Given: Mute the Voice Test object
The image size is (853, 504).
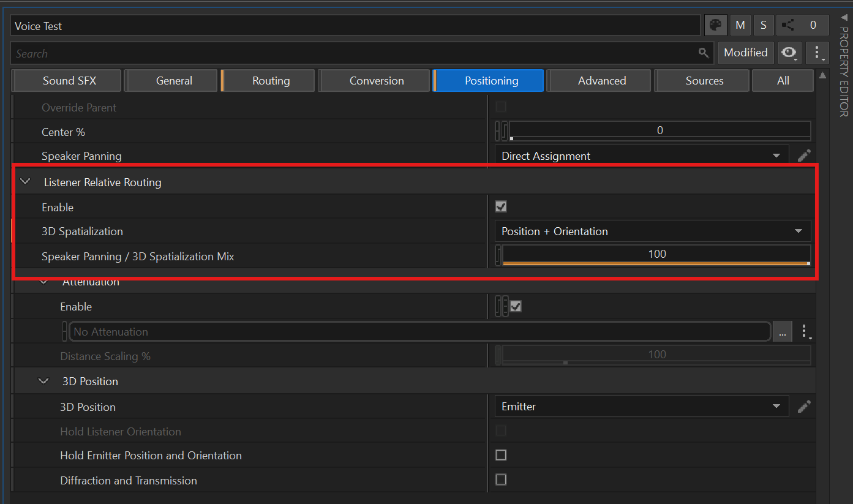Looking at the screenshot, I should pyautogui.click(x=740, y=25).
